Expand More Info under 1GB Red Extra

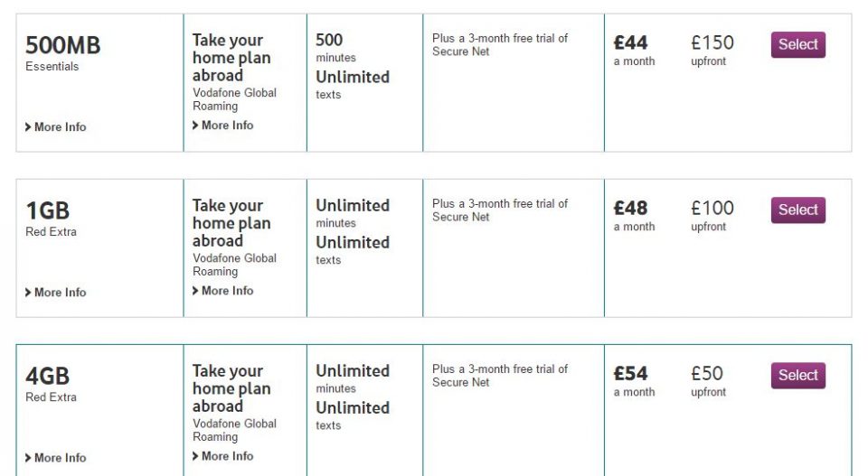point(56,293)
